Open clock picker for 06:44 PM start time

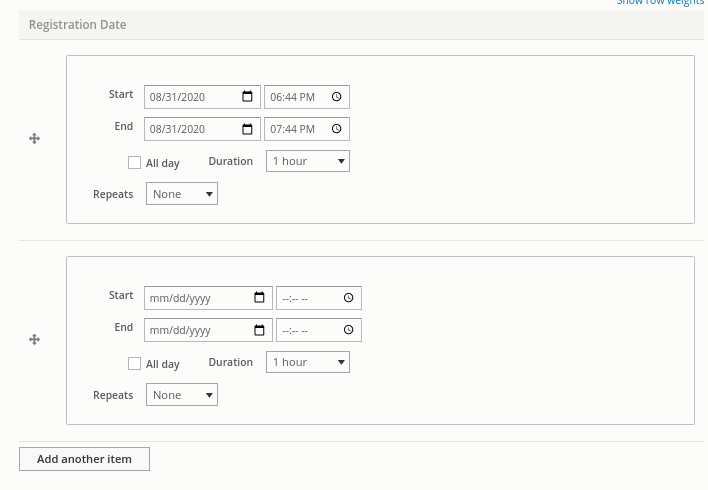click(x=336, y=97)
